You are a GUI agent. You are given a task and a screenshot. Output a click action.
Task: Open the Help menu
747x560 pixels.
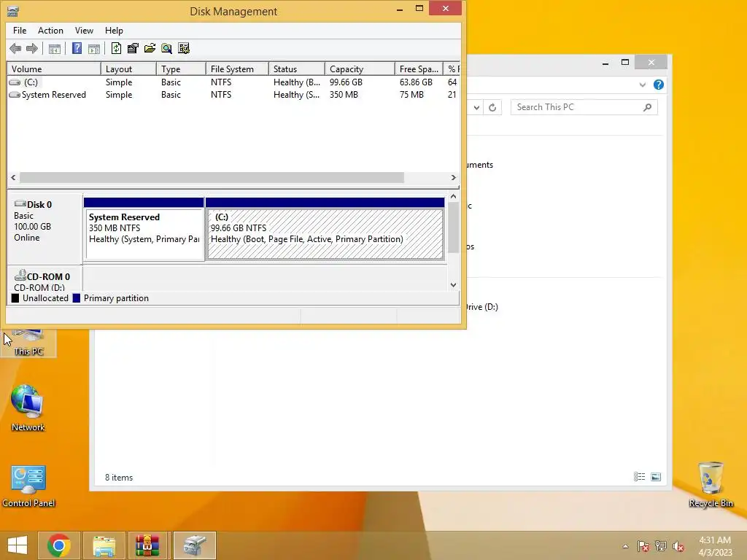[114, 31]
